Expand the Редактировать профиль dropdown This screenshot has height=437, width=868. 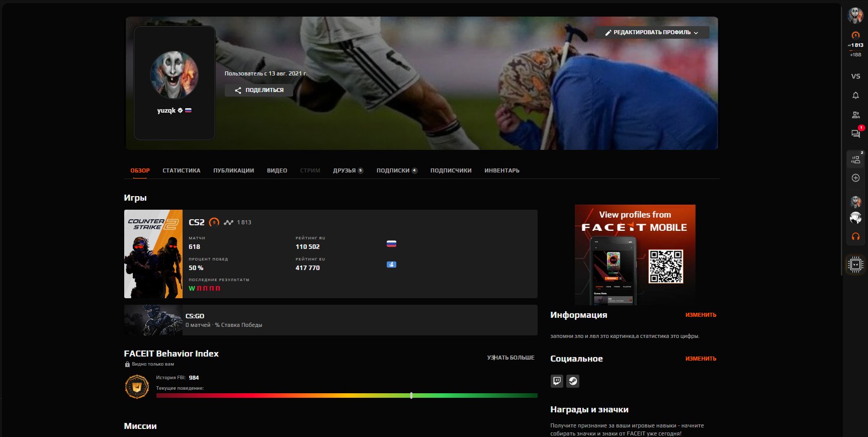[652, 33]
